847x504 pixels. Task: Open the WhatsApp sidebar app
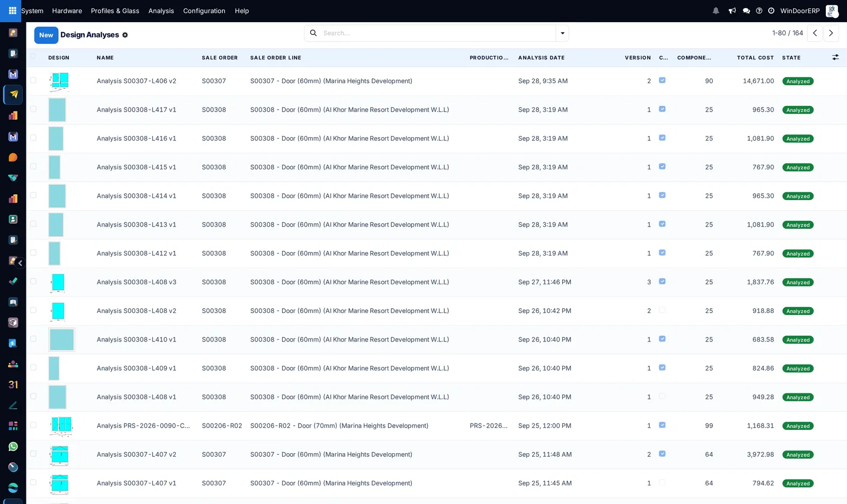tap(13, 446)
